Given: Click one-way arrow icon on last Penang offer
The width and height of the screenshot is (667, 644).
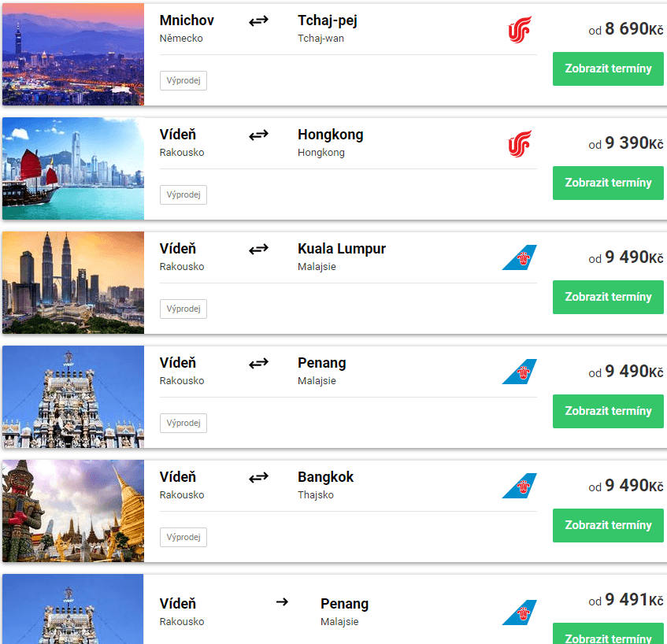Looking at the screenshot, I should point(282,602).
